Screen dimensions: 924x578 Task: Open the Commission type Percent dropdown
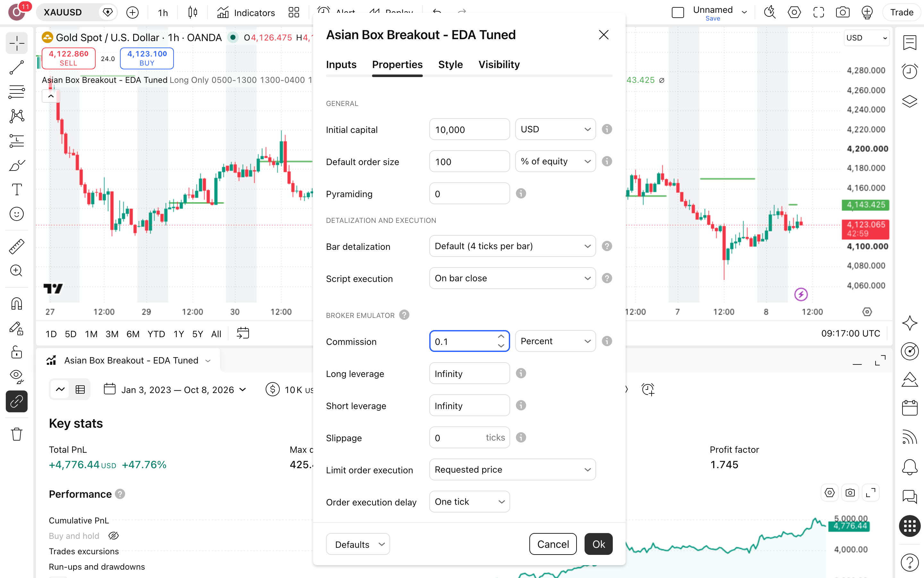(x=555, y=341)
